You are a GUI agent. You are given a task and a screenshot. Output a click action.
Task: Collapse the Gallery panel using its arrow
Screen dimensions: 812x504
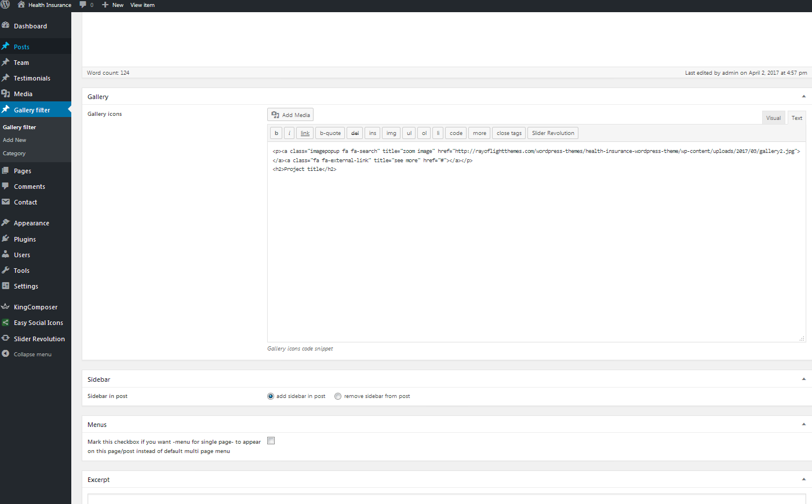(x=803, y=97)
